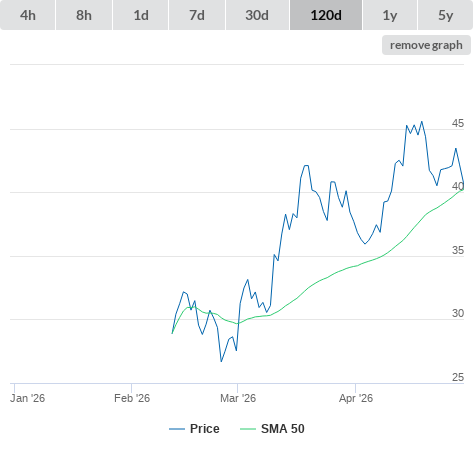The height and width of the screenshot is (455, 474).
Task: Choose the 1d range tab
Action: click(x=141, y=15)
